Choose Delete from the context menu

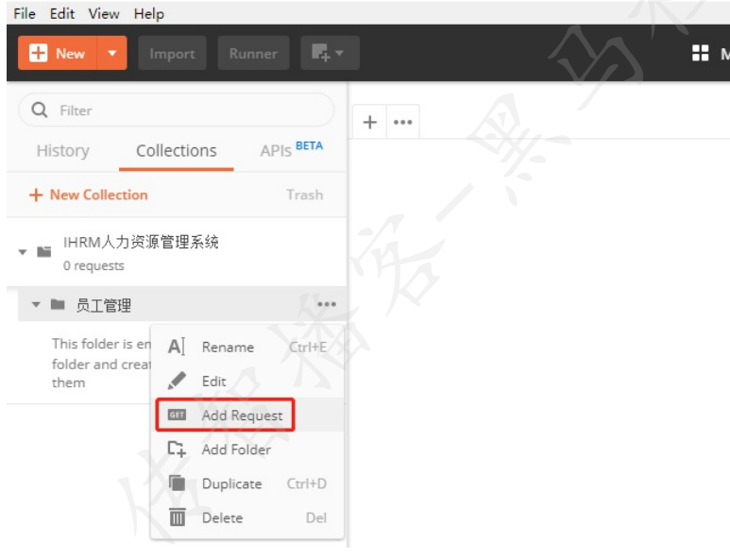click(x=247, y=518)
